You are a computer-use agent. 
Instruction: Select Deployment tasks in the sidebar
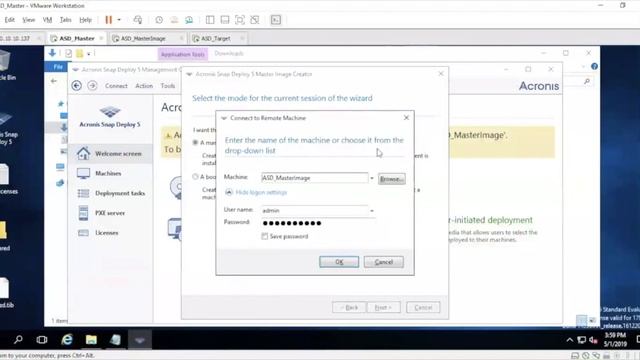point(110,193)
